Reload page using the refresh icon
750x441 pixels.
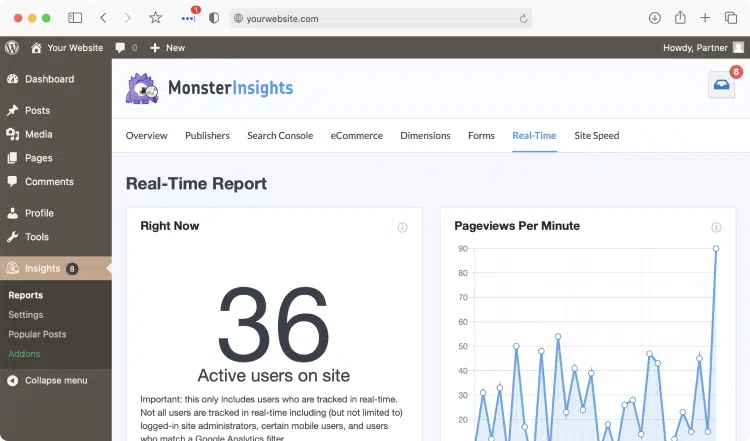[523, 18]
